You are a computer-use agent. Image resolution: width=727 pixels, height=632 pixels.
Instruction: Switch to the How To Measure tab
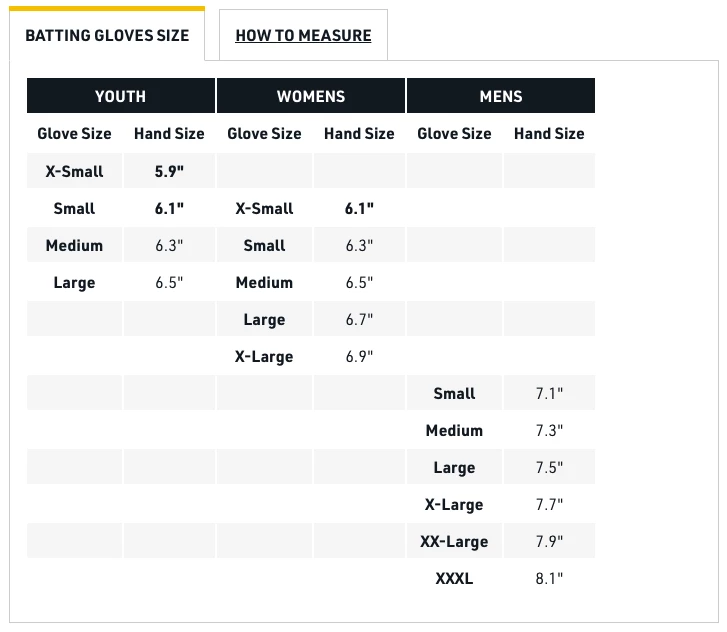[x=303, y=36]
